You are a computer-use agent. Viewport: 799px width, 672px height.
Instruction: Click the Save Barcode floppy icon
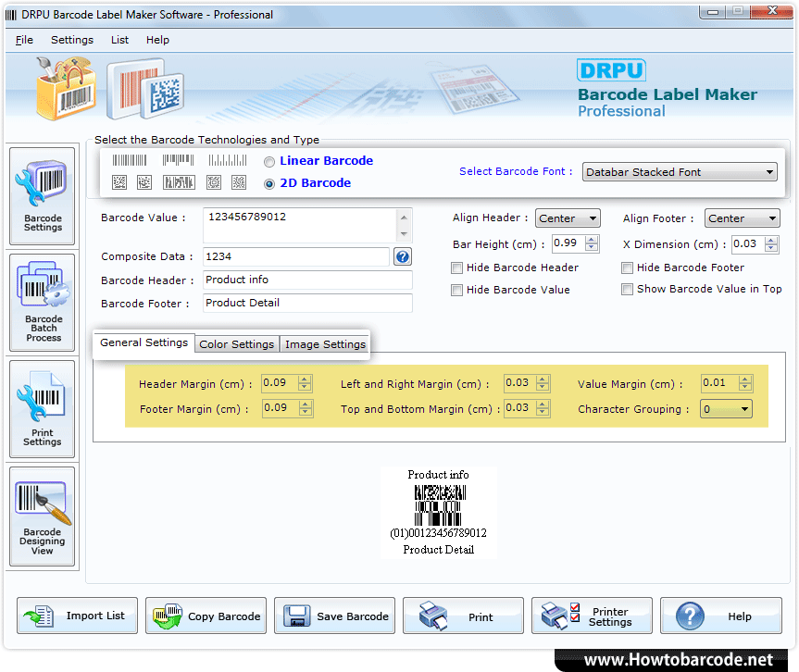(x=297, y=616)
